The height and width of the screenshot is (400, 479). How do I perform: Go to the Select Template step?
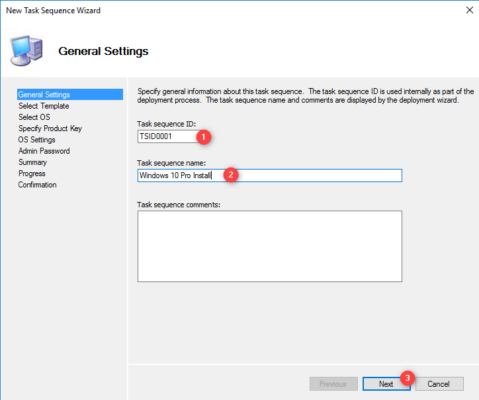point(44,106)
